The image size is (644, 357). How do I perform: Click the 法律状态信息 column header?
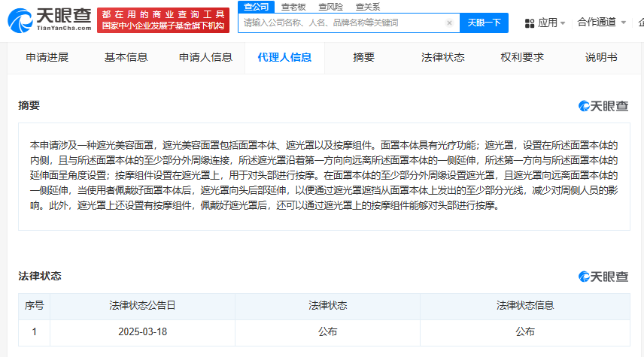pyautogui.click(x=525, y=305)
